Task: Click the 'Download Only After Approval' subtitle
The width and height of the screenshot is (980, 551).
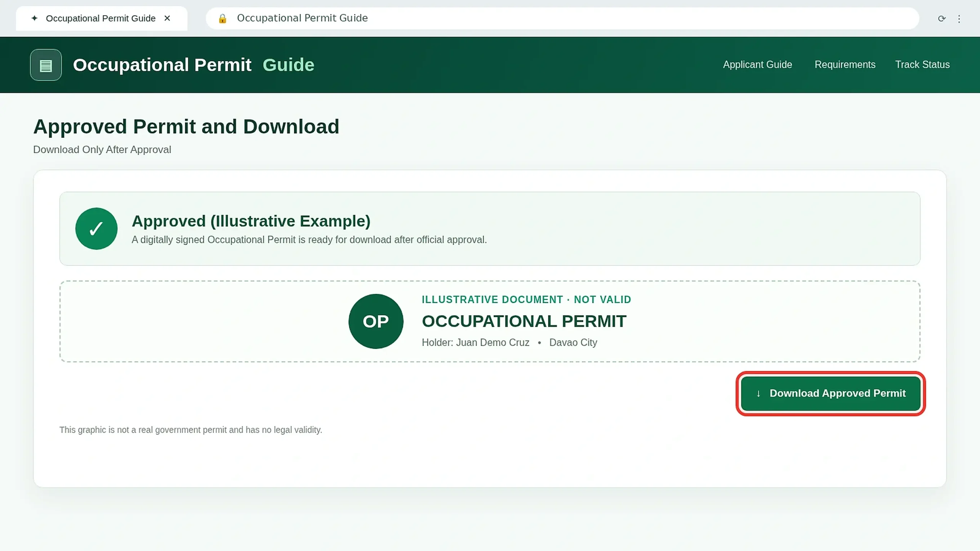Action: point(102,150)
